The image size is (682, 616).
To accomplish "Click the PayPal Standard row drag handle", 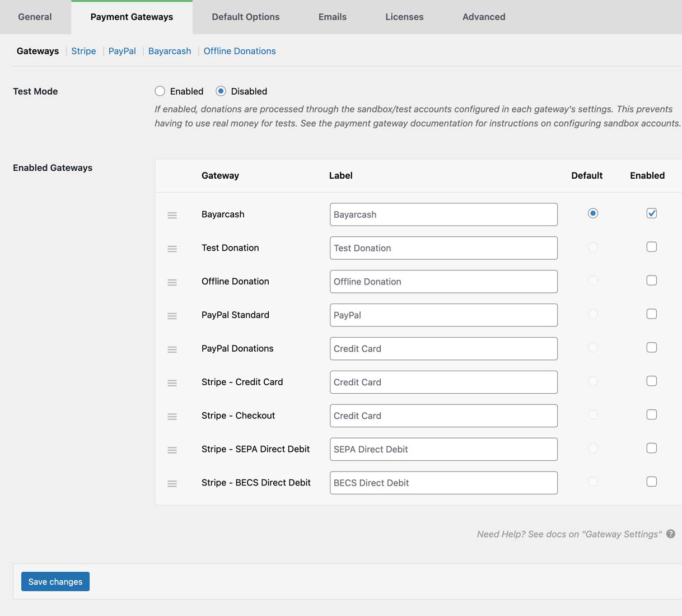I will click(x=172, y=316).
